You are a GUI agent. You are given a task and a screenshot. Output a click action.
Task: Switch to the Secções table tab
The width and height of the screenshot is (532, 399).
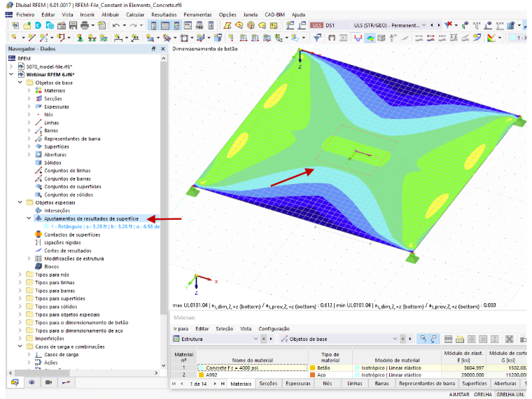click(268, 384)
